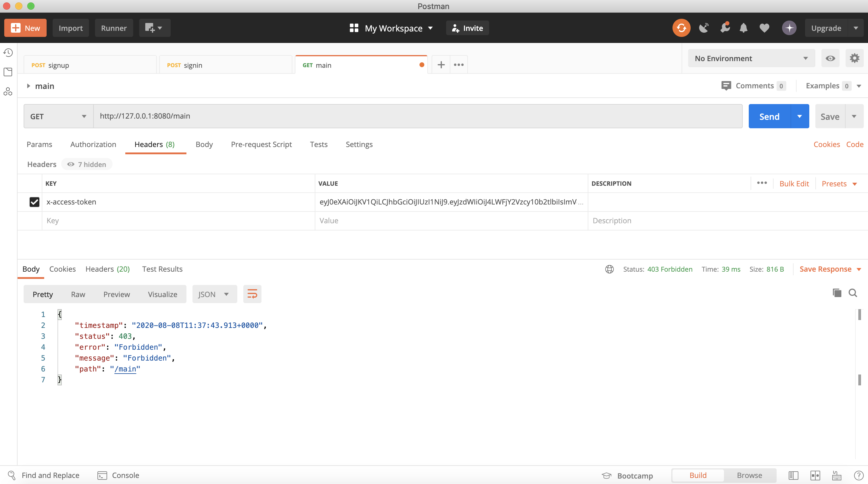Click the sync status icon
The image size is (868, 484).
[681, 28]
